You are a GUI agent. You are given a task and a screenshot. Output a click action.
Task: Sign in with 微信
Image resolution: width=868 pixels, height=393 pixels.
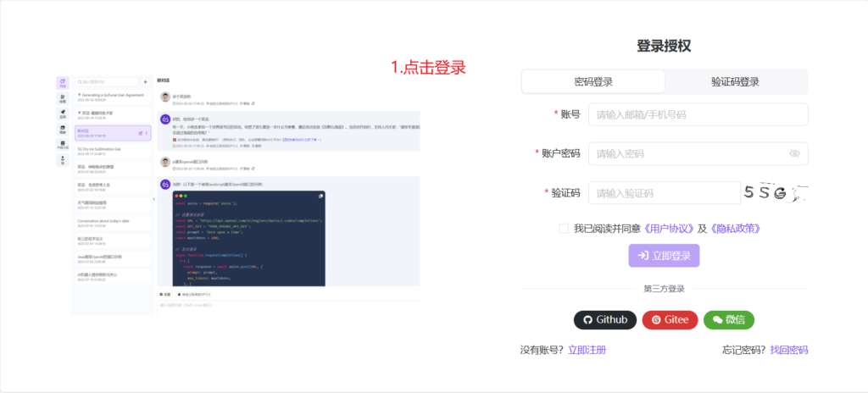728,320
